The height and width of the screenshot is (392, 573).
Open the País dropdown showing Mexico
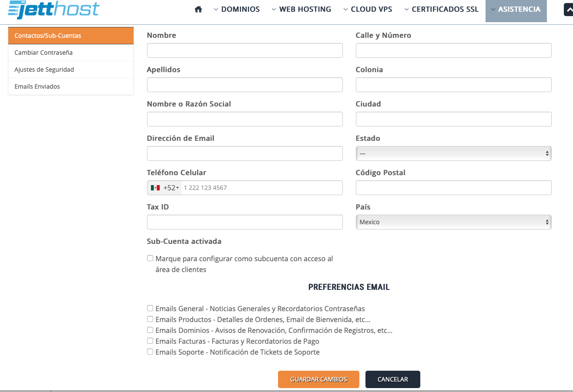[x=453, y=222]
